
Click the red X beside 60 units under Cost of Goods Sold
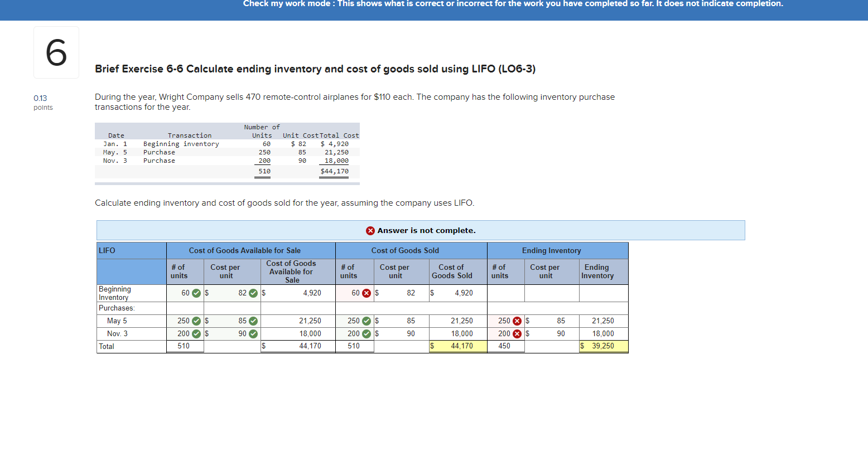coord(367,293)
